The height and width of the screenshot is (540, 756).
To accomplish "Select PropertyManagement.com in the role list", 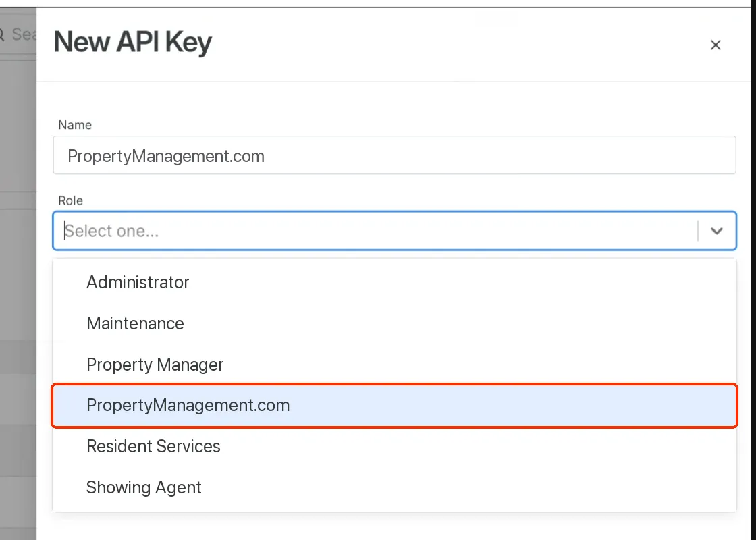I will [x=394, y=406].
